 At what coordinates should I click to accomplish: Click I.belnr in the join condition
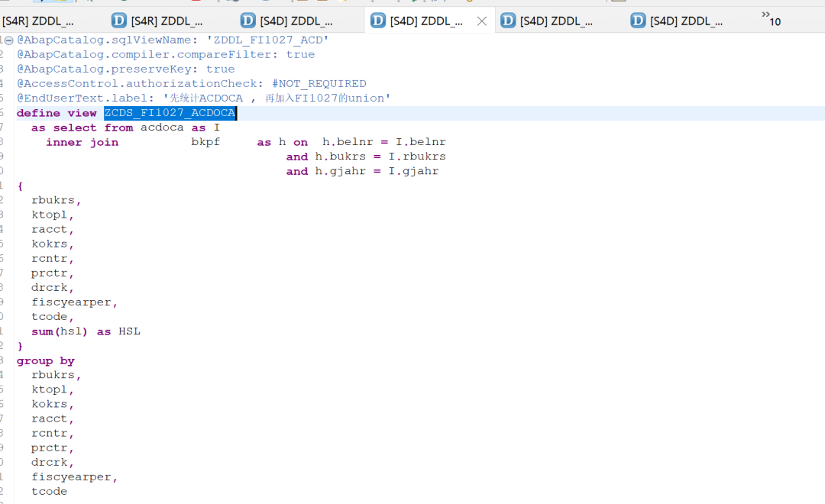421,142
